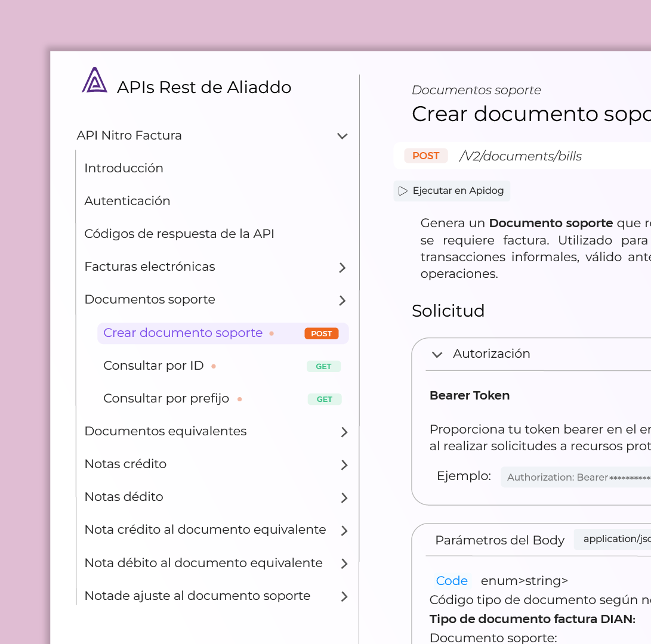Click the GET badge next to Consultar por prefijo
The height and width of the screenshot is (644, 651).
[325, 399]
